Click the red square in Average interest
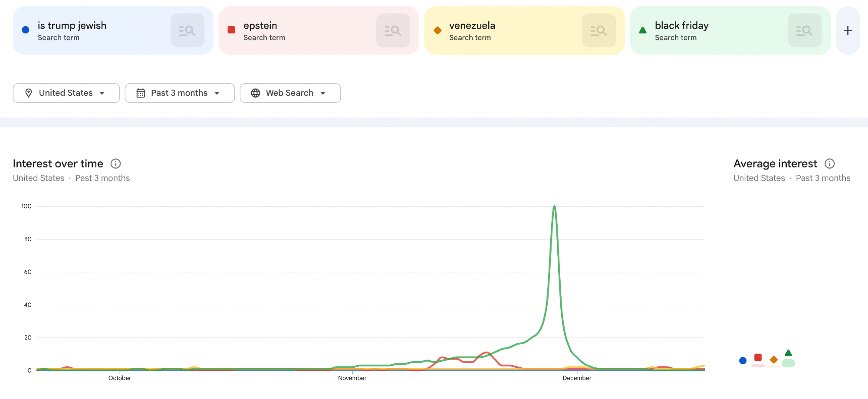Image resolution: width=868 pixels, height=399 pixels. click(x=758, y=357)
